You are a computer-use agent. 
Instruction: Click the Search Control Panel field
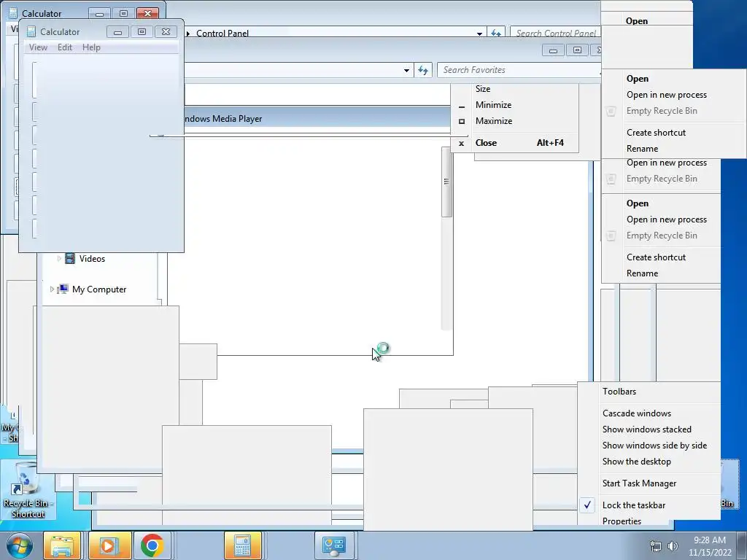[x=555, y=33]
